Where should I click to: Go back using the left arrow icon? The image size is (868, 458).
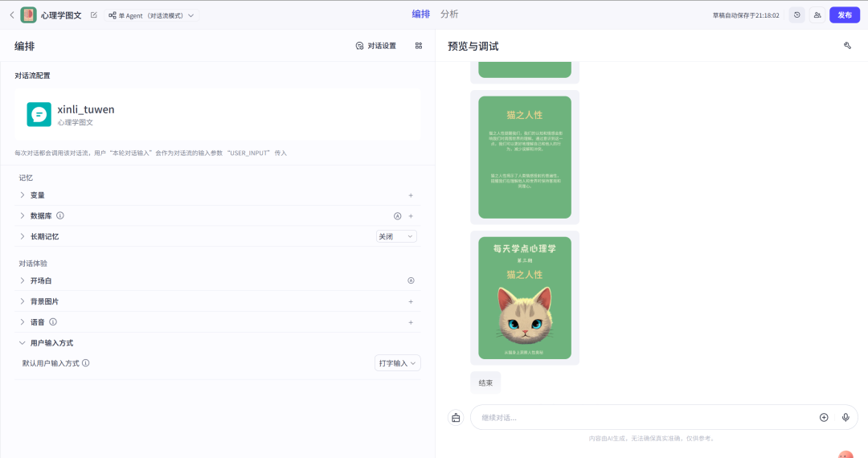point(11,15)
